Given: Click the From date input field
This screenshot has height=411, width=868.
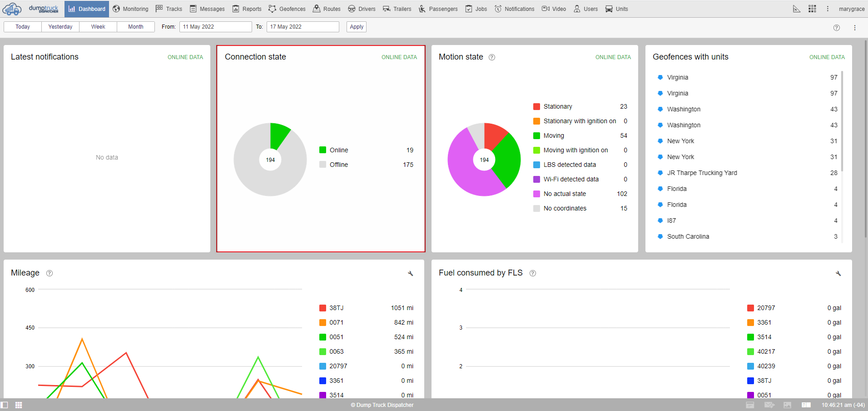Looking at the screenshot, I should [215, 27].
